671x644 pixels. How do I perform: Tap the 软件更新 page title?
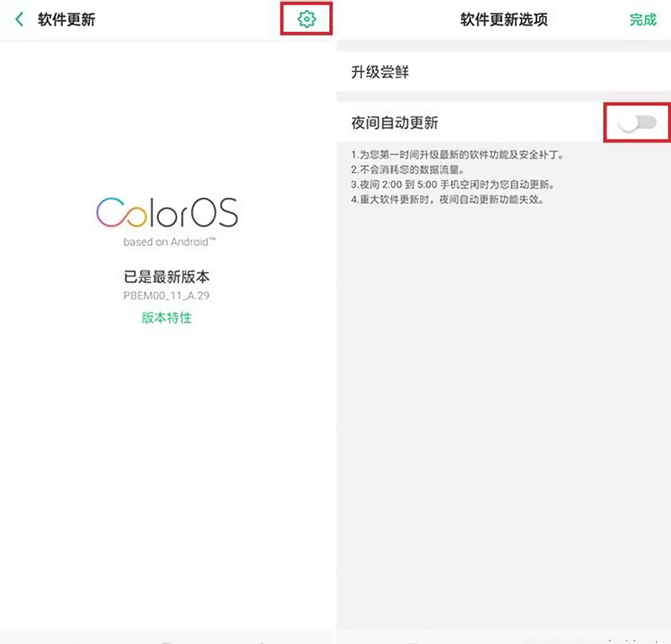(x=66, y=20)
